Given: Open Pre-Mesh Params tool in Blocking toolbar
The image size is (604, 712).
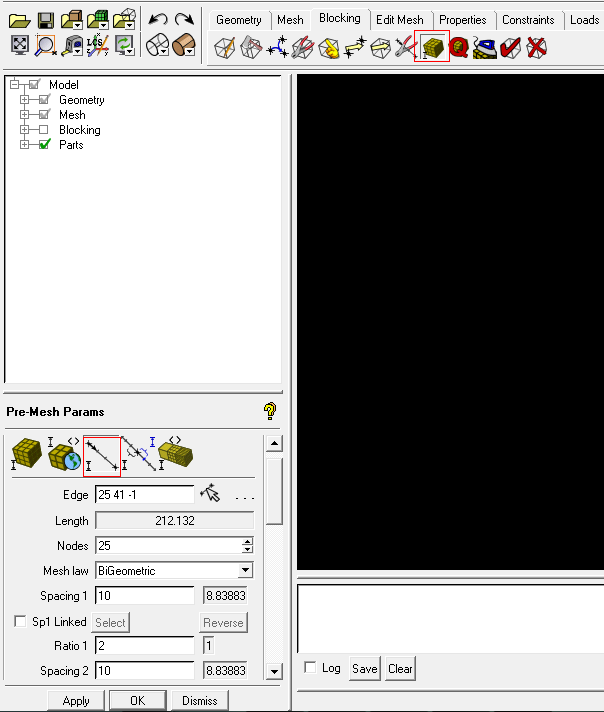Looking at the screenshot, I should coord(432,46).
